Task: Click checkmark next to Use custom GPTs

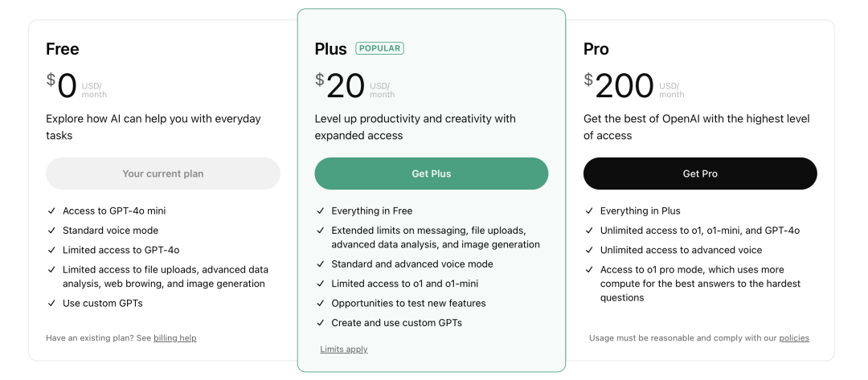Action: (x=51, y=303)
